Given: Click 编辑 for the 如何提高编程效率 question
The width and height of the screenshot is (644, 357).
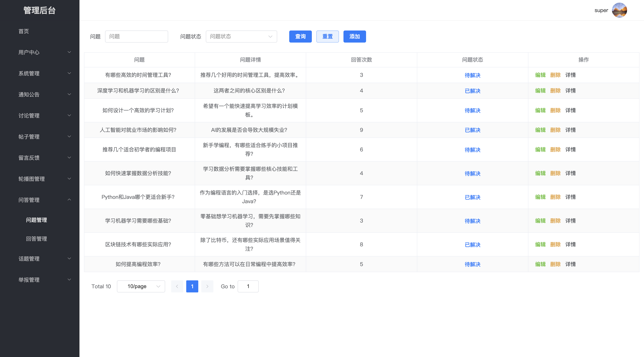Looking at the screenshot, I should (x=540, y=264).
